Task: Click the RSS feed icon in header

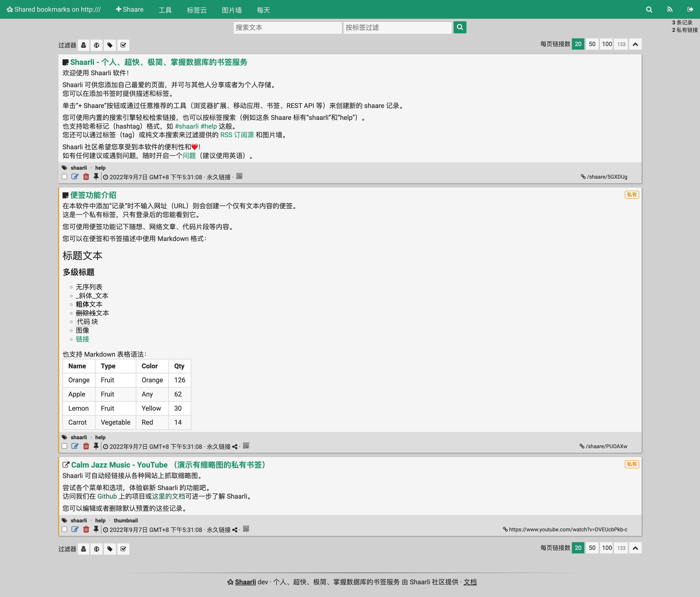Action: (x=669, y=9)
